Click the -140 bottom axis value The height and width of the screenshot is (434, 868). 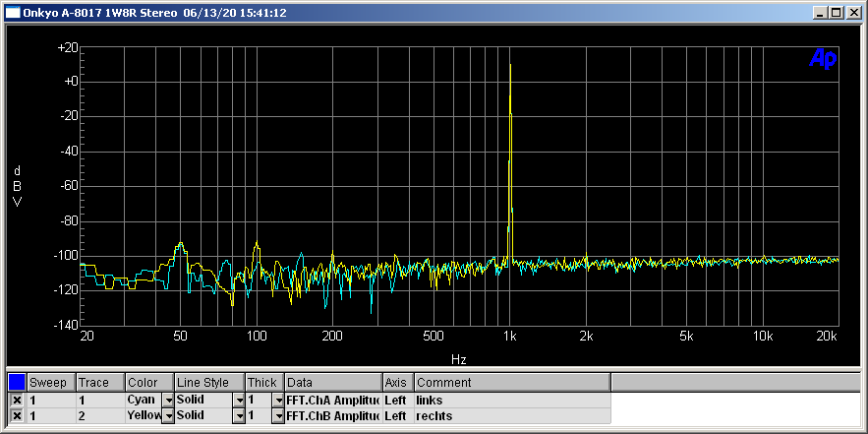point(67,326)
